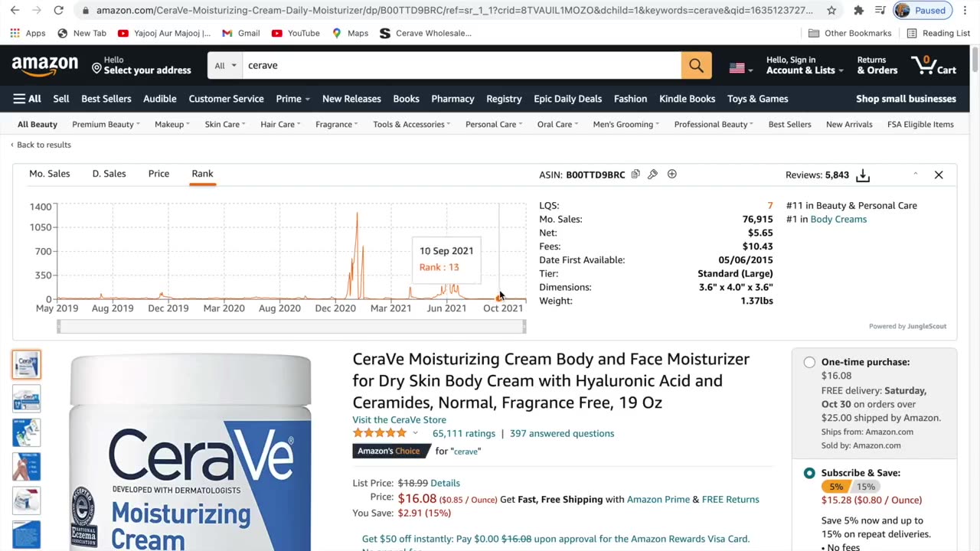
Task: Open Maps bookmark
Action: (x=350, y=33)
